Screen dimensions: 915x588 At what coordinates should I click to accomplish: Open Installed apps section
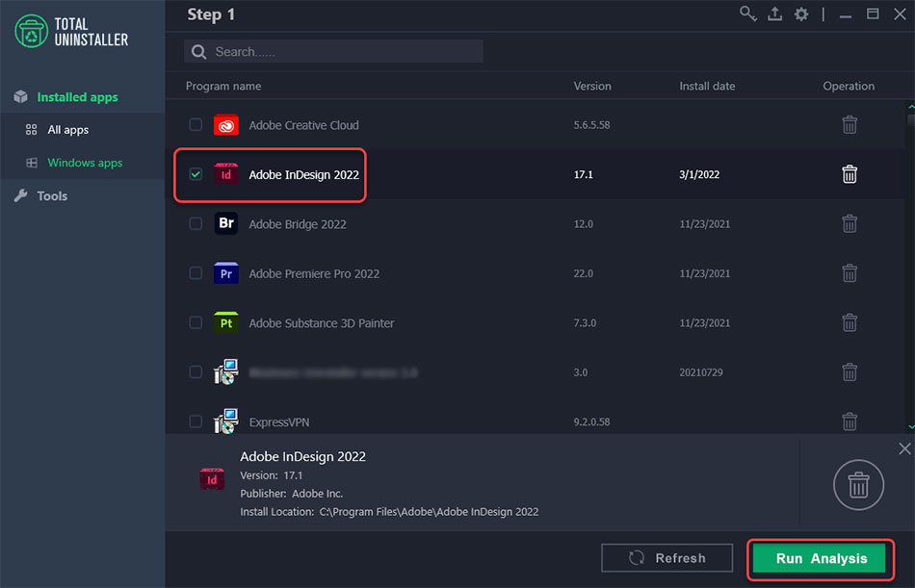[x=78, y=97]
